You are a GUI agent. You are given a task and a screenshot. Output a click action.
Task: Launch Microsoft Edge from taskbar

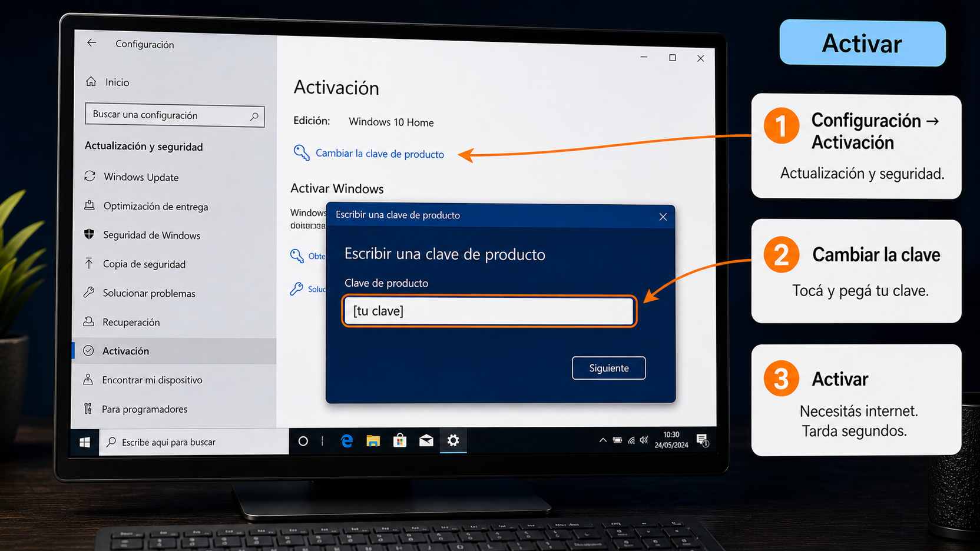[x=347, y=440]
